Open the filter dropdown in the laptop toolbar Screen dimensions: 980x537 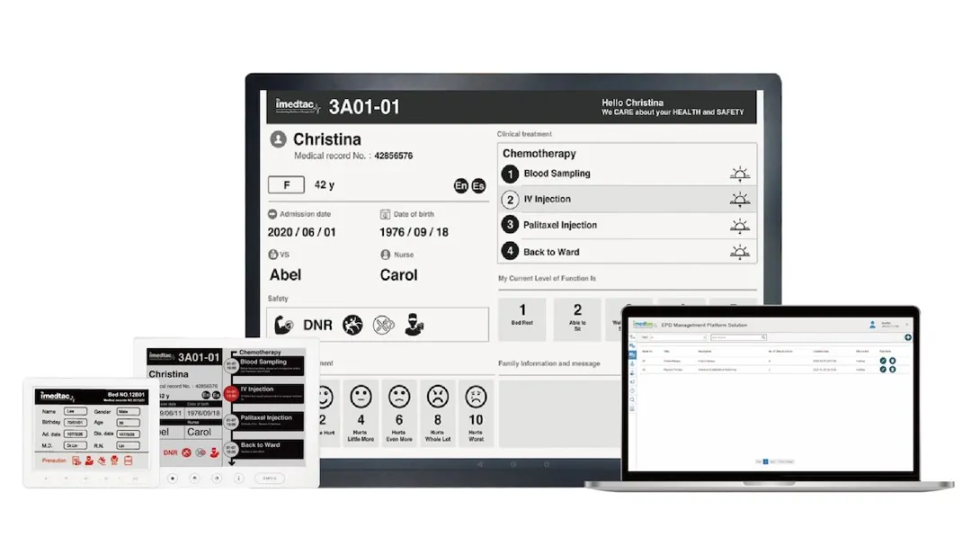coord(679,337)
